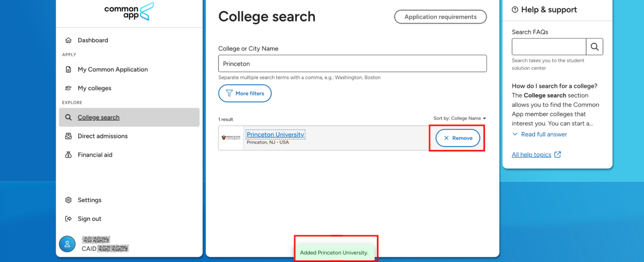
Task: Click the Common App logo
Action: coord(129,11)
